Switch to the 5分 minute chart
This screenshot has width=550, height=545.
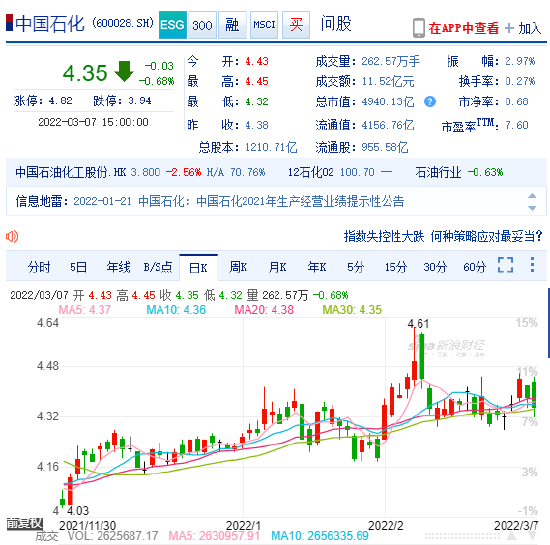point(355,267)
